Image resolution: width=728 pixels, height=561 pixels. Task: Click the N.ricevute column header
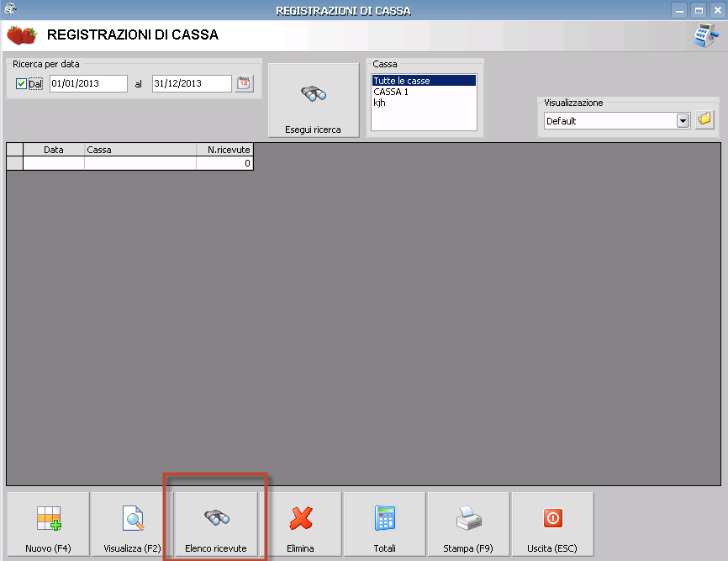point(224,150)
